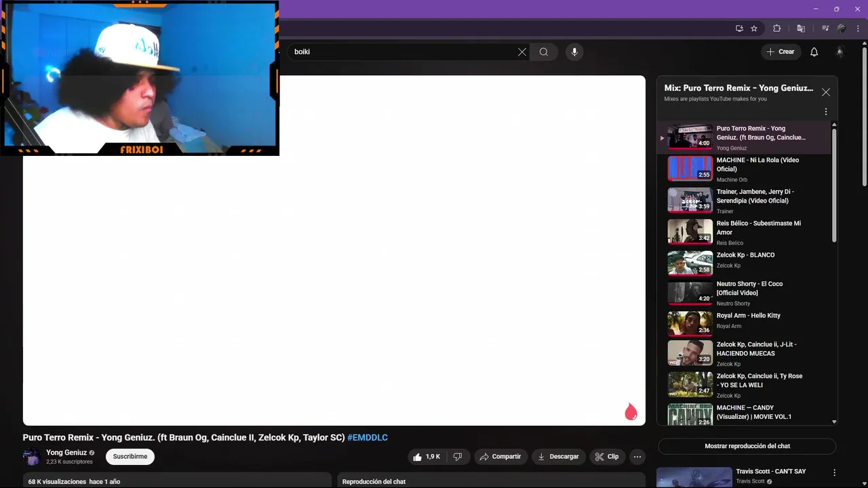Image resolution: width=868 pixels, height=488 pixels.
Task: Open the Google Translate extension icon
Action: (801, 28)
